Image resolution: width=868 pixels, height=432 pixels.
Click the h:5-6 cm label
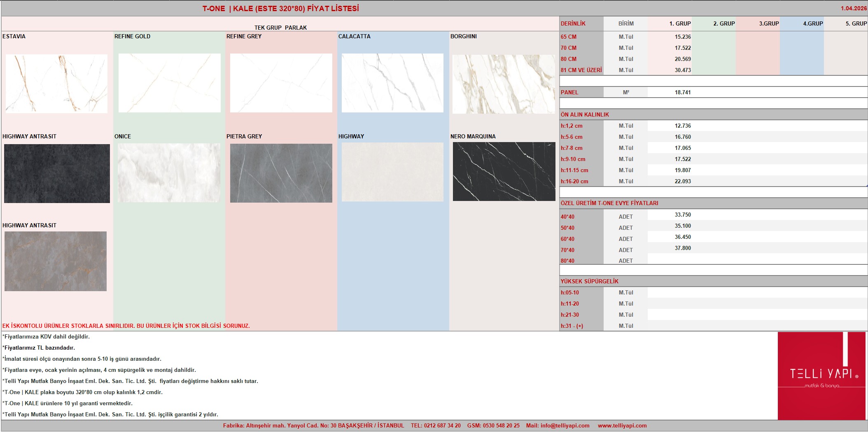pos(572,137)
